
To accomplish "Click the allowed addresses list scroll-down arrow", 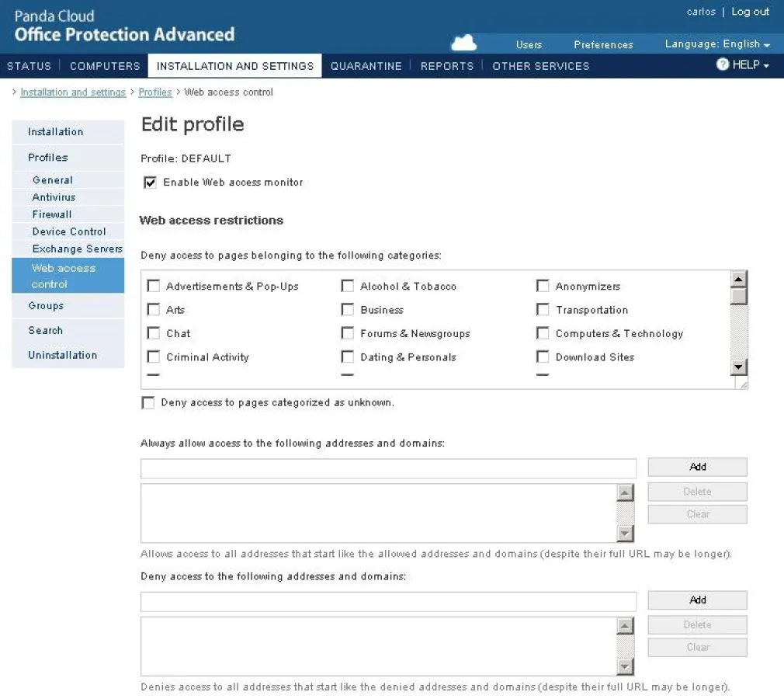I will [625, 534].
